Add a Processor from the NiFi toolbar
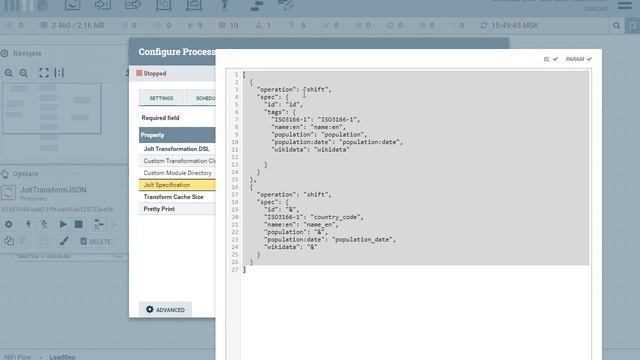Image resolution: width=640 pixels, height=360 pixels. point(72,4)
